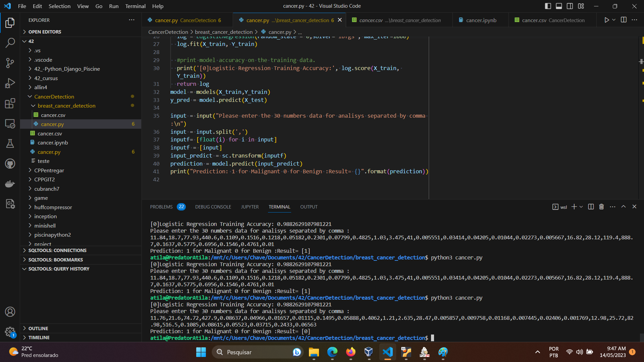The height and width of the screenshot is (362, 644).
Task: Click the Run Python File play button
Action: [x=606, y=20]
